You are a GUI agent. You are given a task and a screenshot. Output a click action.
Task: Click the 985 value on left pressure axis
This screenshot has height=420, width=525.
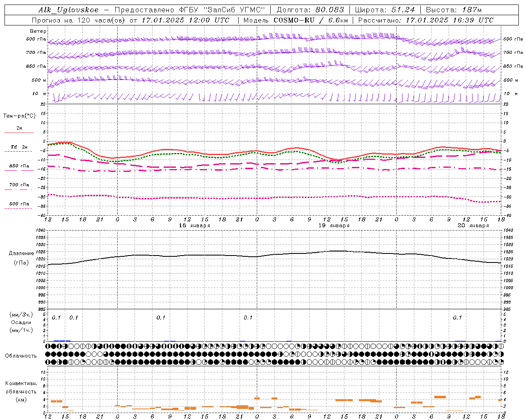point(43,310)
